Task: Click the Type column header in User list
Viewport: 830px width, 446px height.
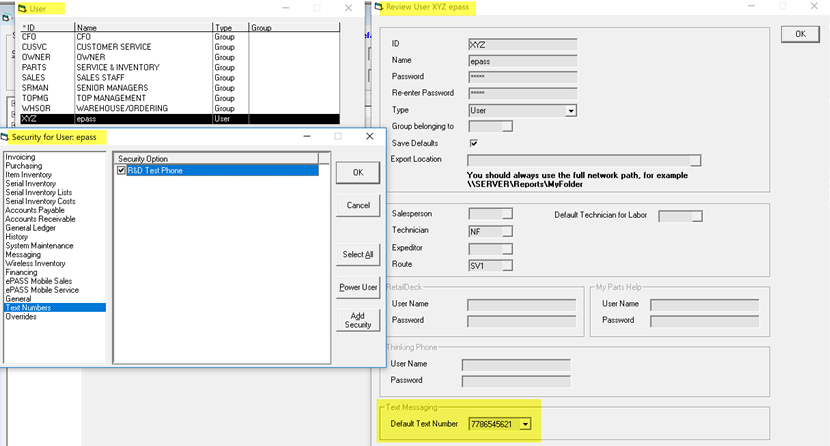Action: click(x=230, y=28)
